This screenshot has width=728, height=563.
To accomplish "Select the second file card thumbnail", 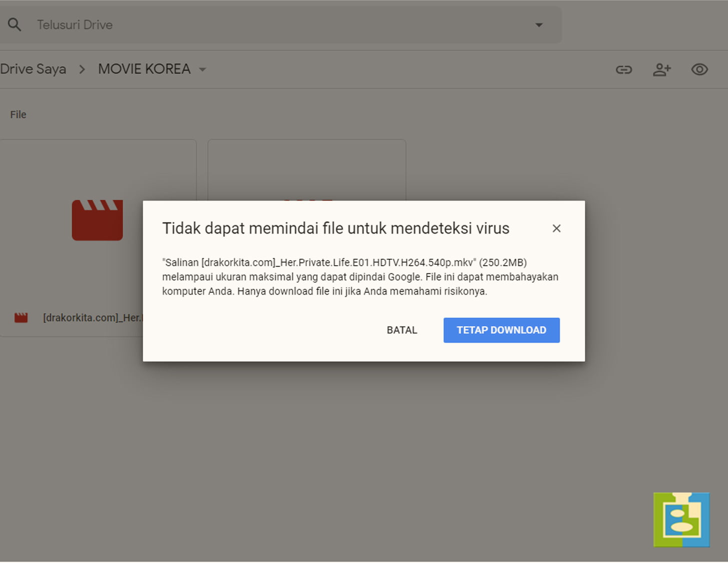I will (x=307, y=170).
